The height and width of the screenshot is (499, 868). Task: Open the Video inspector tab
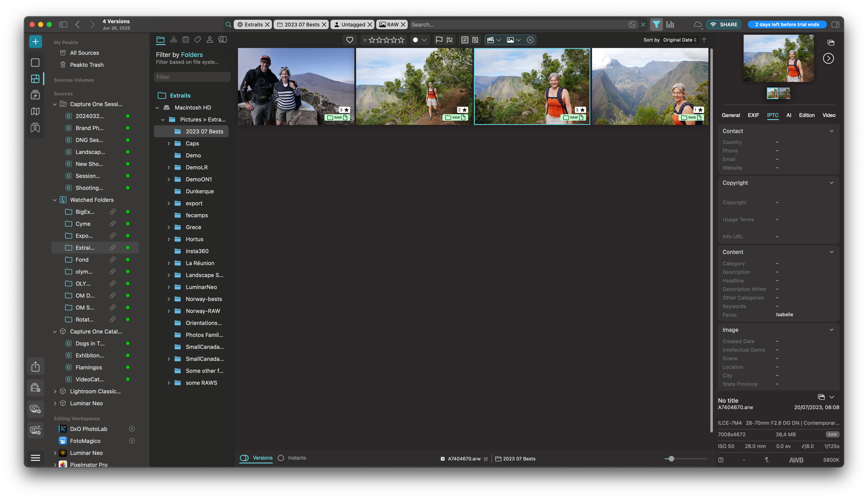tap(829, 115)
